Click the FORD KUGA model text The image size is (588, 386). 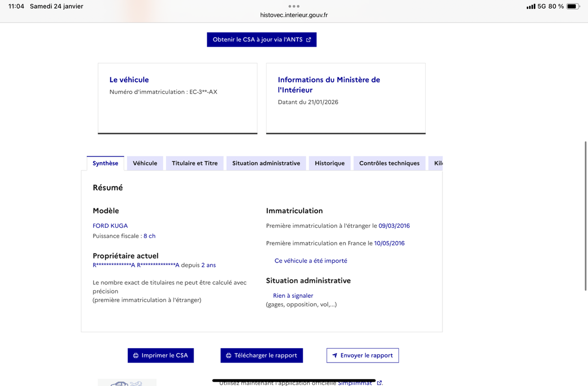click(110, 226)
